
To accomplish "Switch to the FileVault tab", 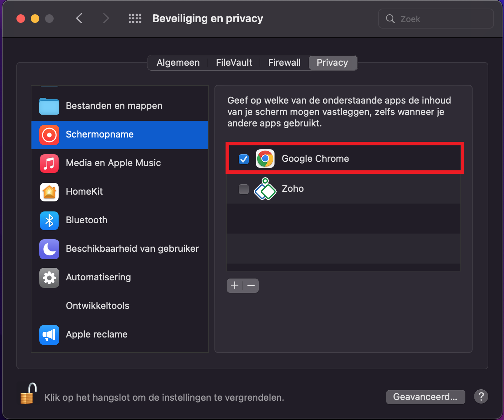I will point(234,63).
